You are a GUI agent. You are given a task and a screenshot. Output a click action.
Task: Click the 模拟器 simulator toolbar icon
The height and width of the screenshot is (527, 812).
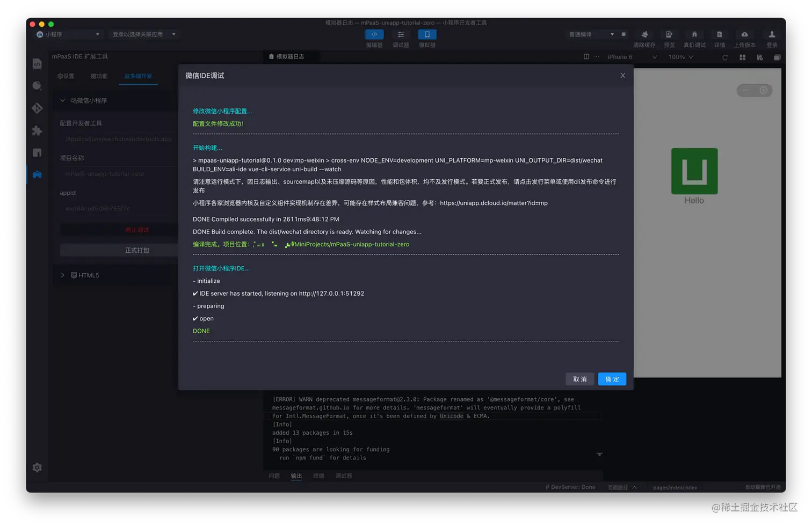click(x=427, y=34)
